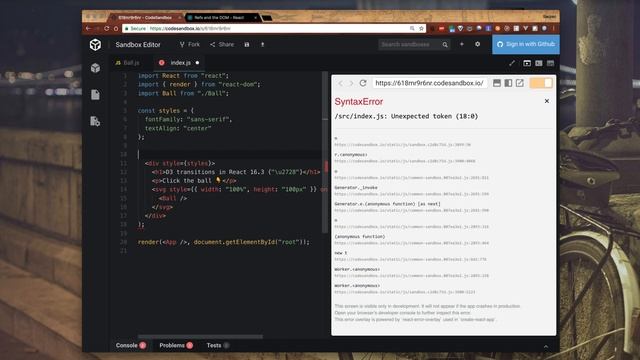Go back in the sandbox preview browser
The height and width of the screenshot is (360, 640).
(340, 83)
